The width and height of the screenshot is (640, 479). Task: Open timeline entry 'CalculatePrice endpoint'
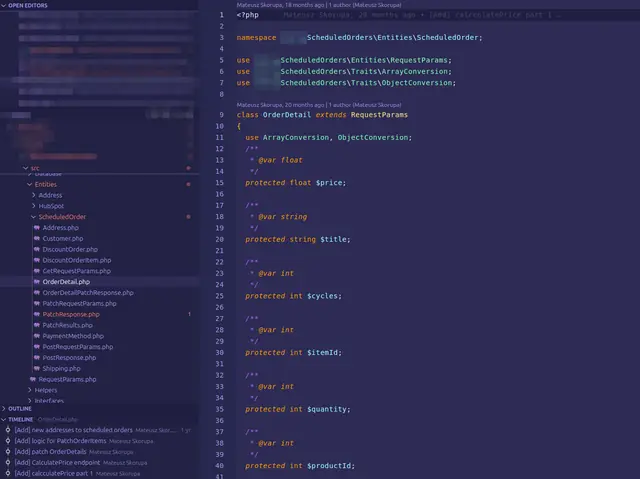[x=57, y=462]
